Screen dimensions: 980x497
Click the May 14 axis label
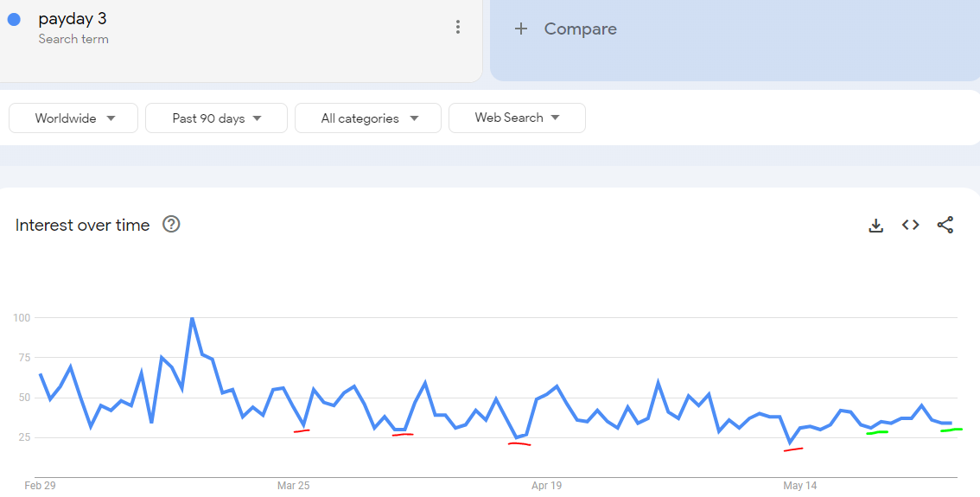point(800,486)
